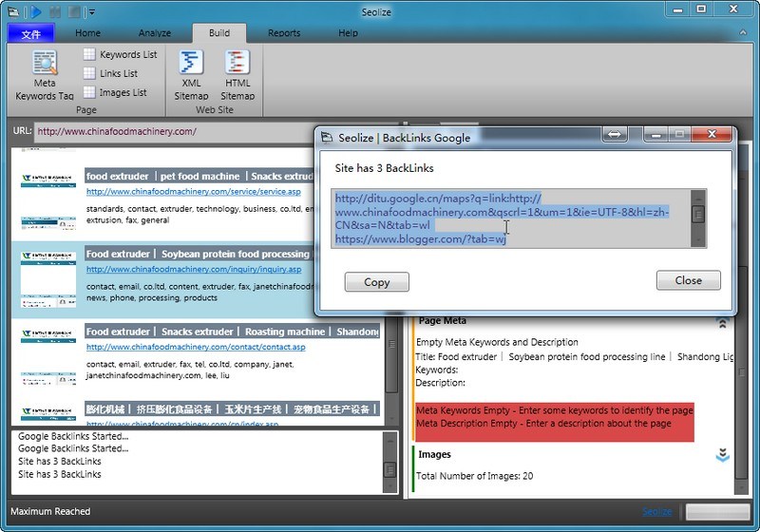Select the Chinese title result 膨化机械
The width and height of the screenshot is (760, 532).
point(232,408)
